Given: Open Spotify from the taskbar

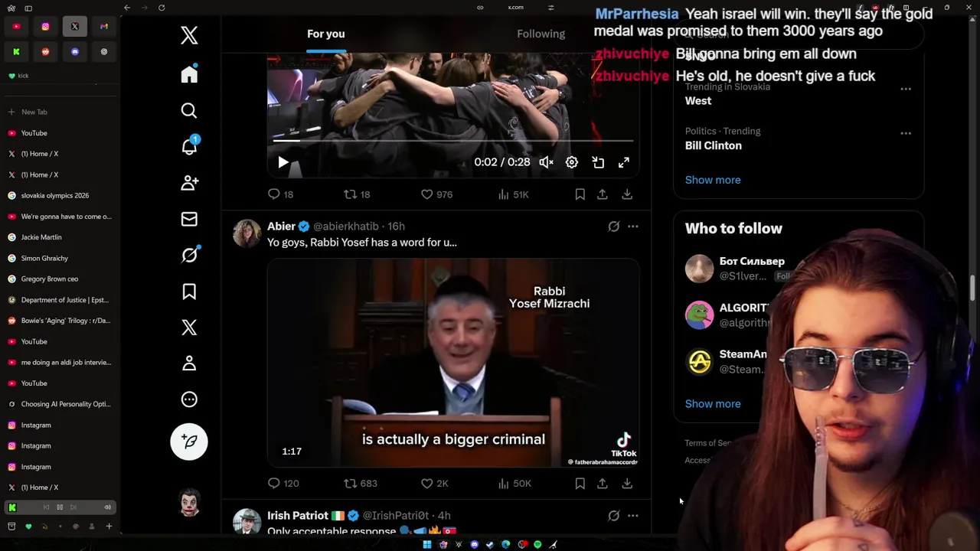Looking at the screenshot, I should (x=537, y=545).
